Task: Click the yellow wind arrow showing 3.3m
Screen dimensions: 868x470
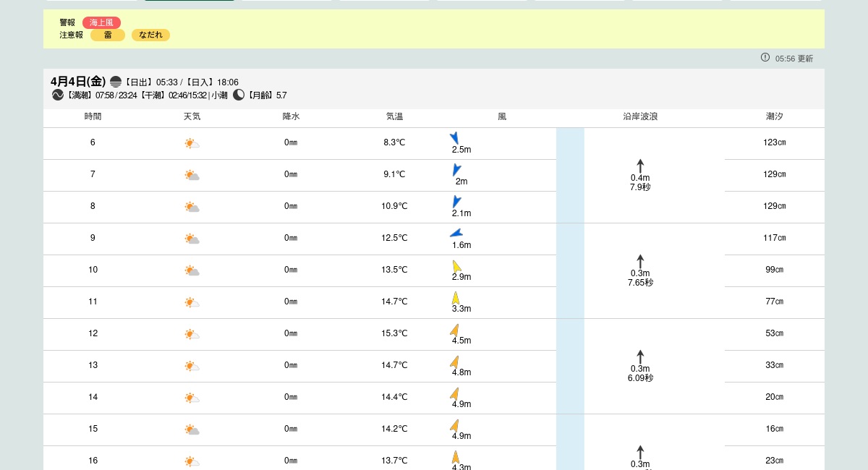Action: point(456,297)
